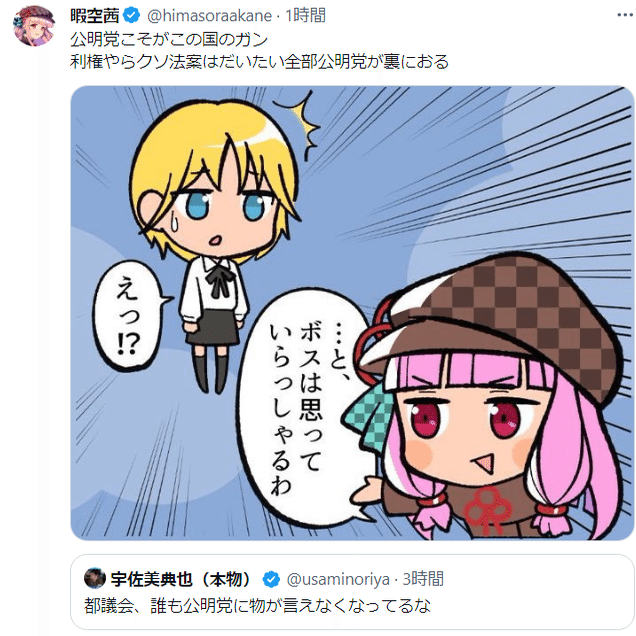This screenshot has width=636, height=636.
Task: Open the @himasoraakane handle link
Action: (x=209, y=16)
